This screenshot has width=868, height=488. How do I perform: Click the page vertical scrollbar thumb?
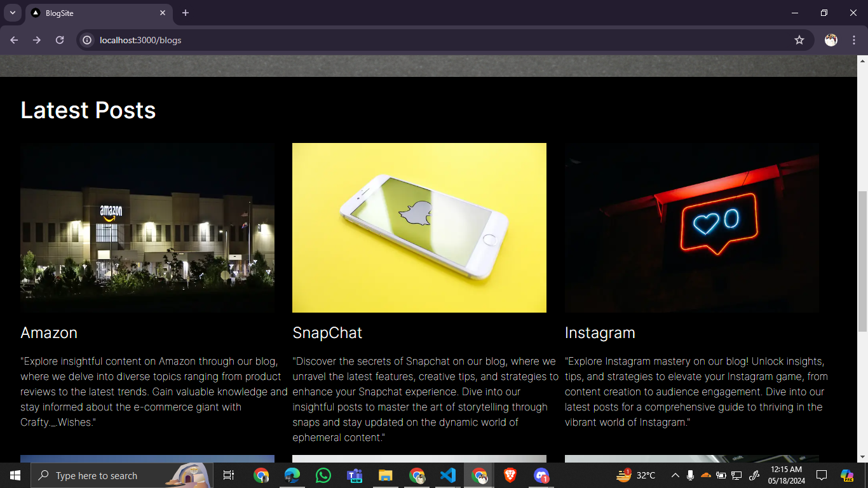click(x=862, y=261)
